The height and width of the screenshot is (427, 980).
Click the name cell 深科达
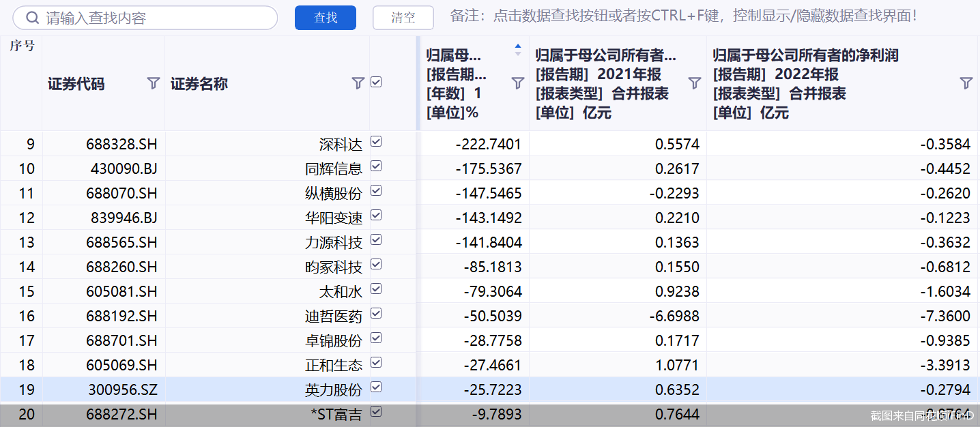coord(341,144)
